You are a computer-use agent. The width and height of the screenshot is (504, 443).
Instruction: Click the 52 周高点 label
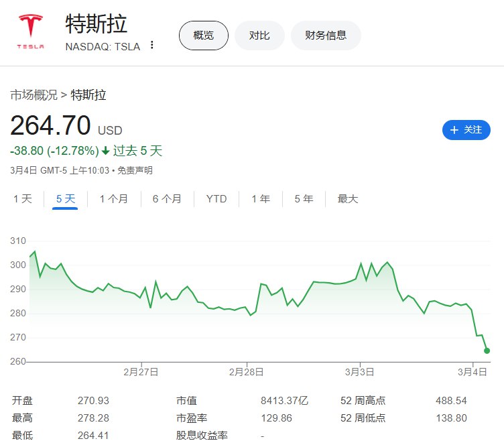point(363,401)
